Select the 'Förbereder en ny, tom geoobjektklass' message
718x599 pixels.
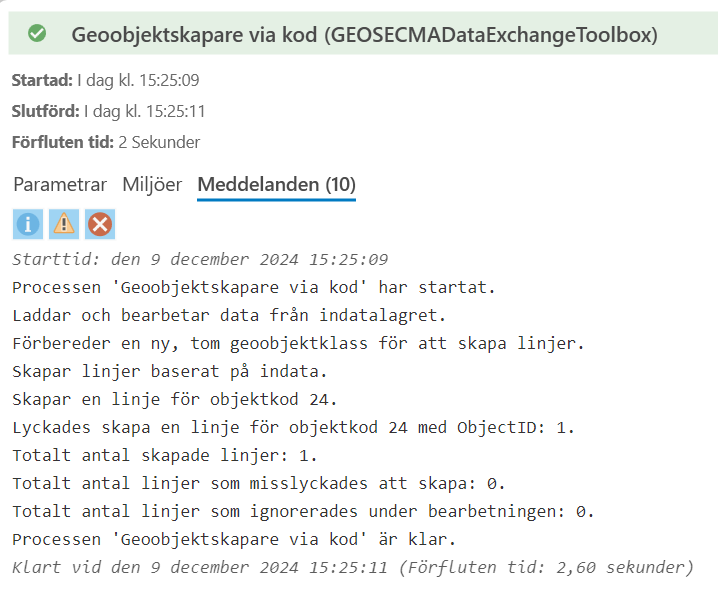[x=298, y=344]
